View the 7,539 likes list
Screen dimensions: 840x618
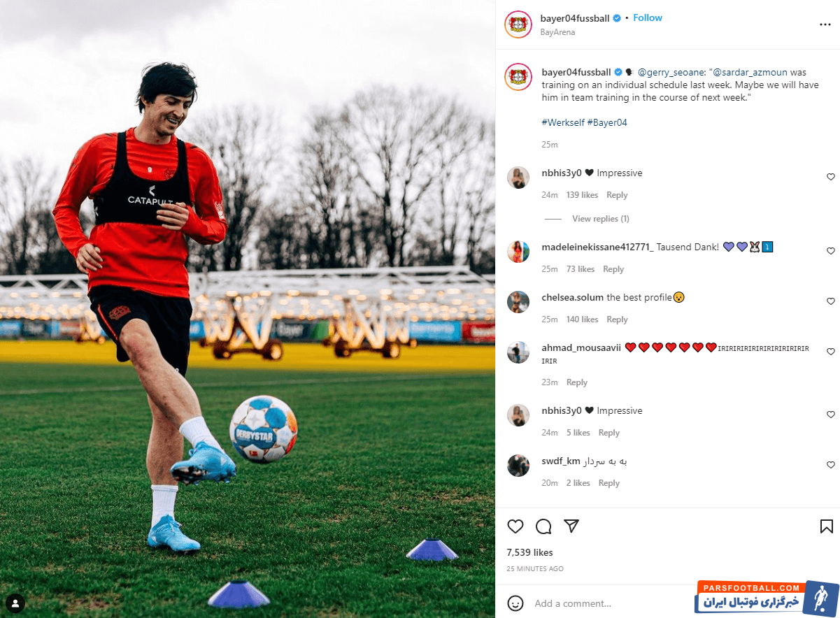[x=530, y=552]
